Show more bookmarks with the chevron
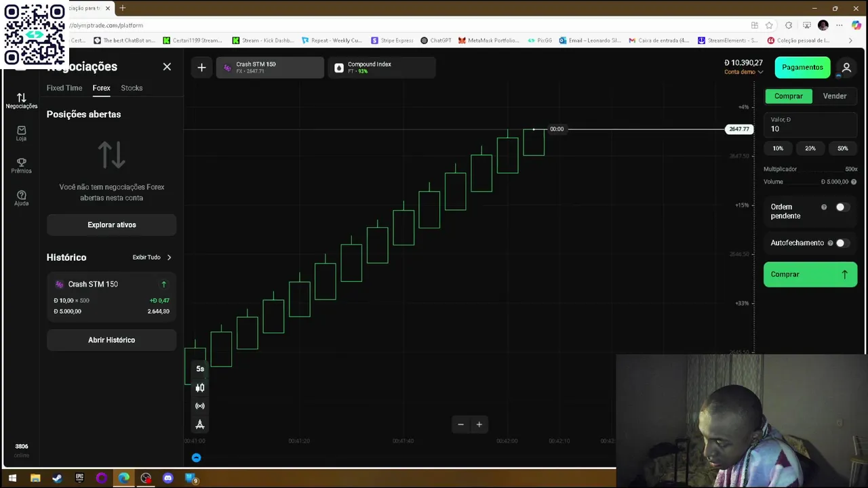This screenshot has height=488, width=868. click(850, 40)
